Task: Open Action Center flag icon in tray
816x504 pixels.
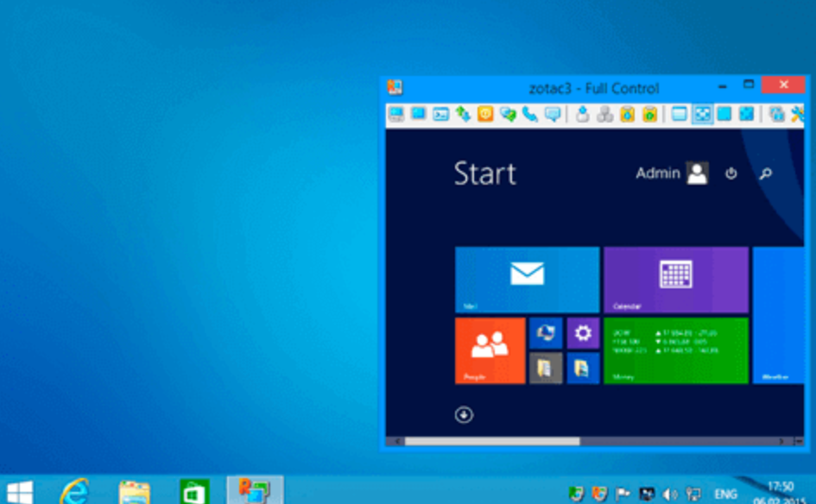Action: (623, 493)
